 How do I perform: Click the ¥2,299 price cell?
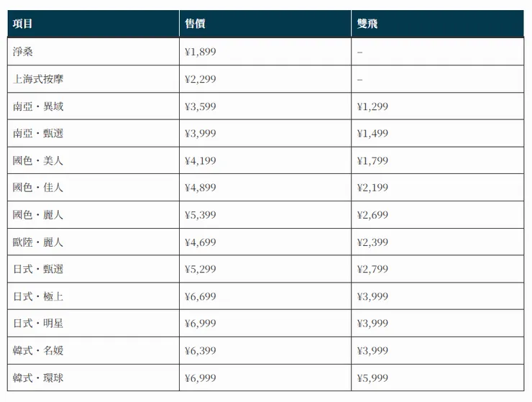(265, 79)
